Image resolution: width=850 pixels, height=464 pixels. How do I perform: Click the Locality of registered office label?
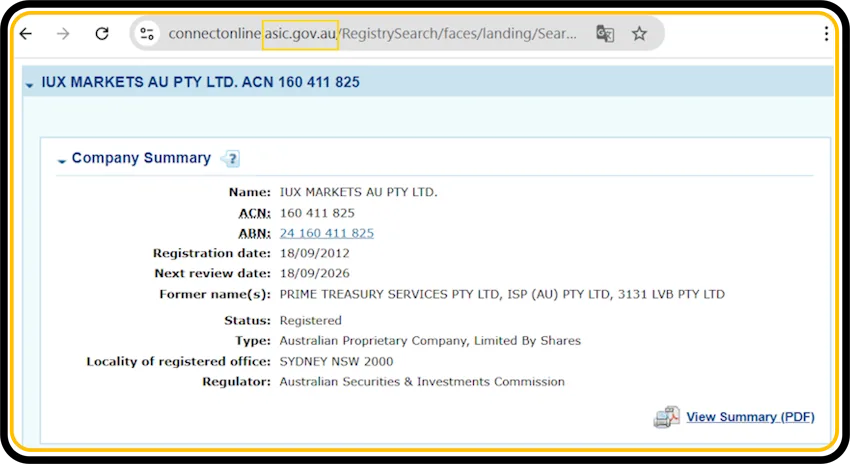click(x=178, y=362)
